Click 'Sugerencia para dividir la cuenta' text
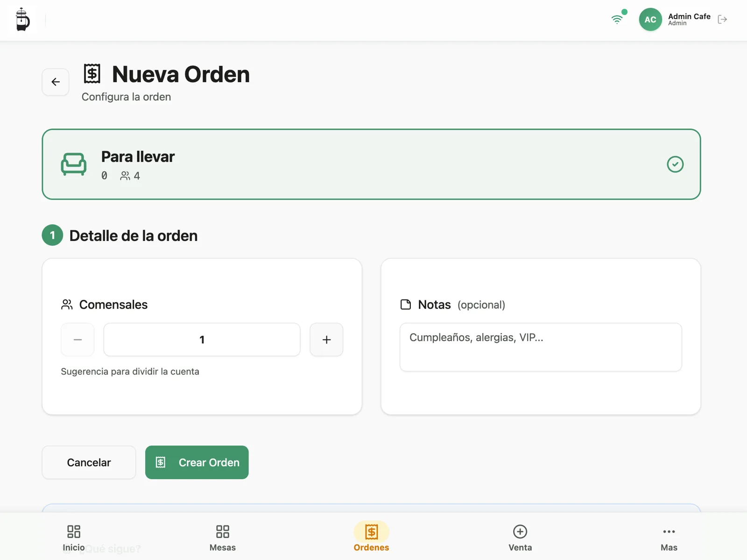This screenshot has height=560, width=747. coord(130,371)
